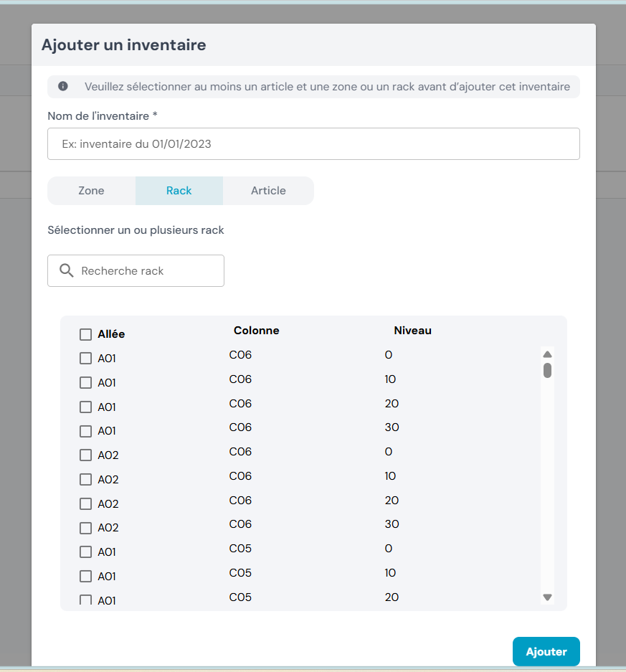The height and width of the screenshot is (672, 626).
Task: Click the rack list scrollbar thumb
Action: [x=547, y=370]
